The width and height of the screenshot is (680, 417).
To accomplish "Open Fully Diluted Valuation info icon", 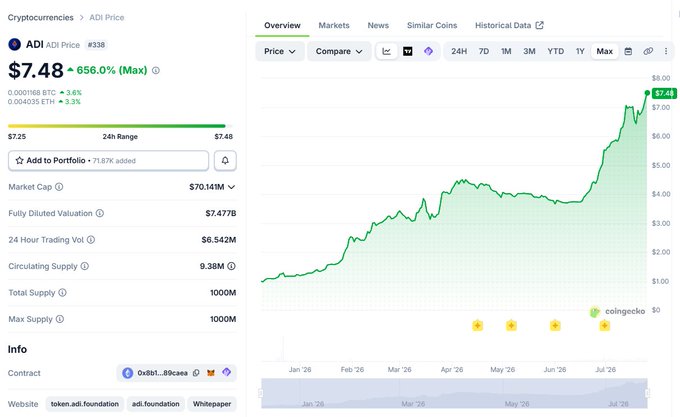I will pos(100,213).
